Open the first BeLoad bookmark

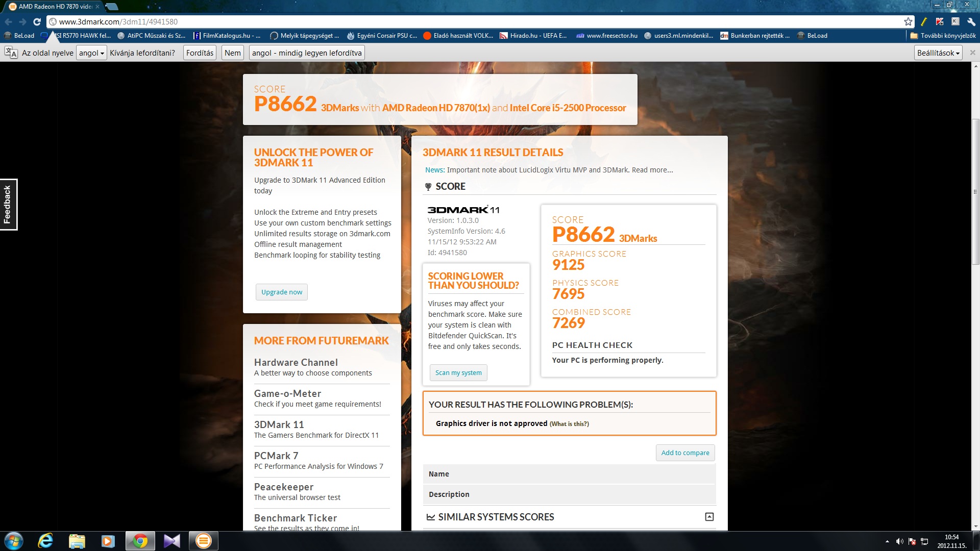point(19,36)
